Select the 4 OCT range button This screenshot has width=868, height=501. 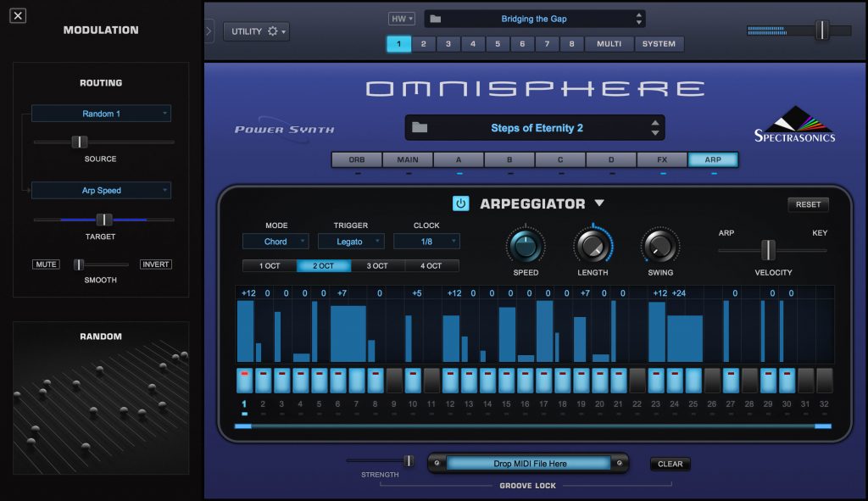click(431, 265)
